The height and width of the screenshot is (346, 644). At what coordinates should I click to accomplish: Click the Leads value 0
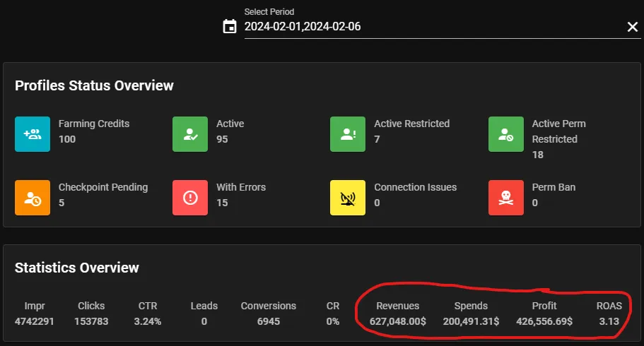(x=204, y=322)
